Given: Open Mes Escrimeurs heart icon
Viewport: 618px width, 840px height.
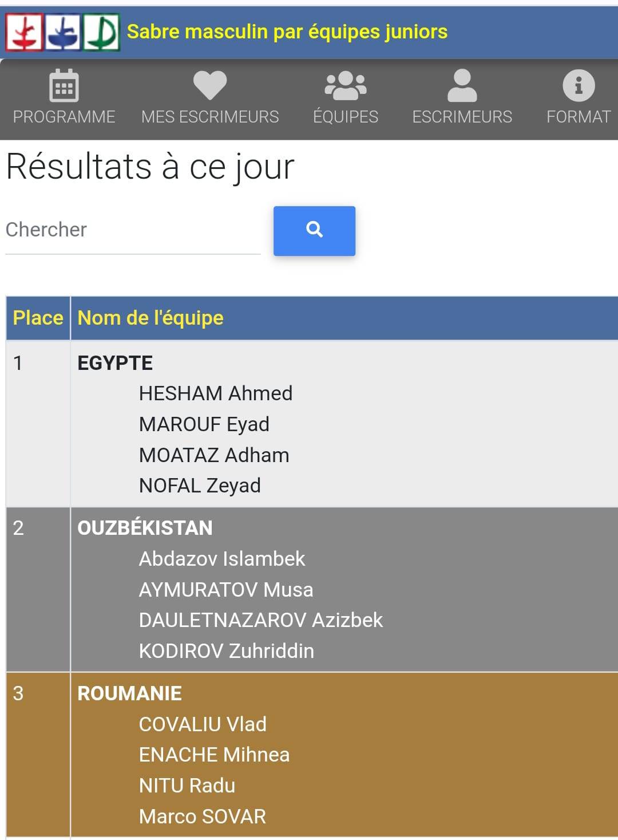Looking at the screenshot, I should (210, 85).
